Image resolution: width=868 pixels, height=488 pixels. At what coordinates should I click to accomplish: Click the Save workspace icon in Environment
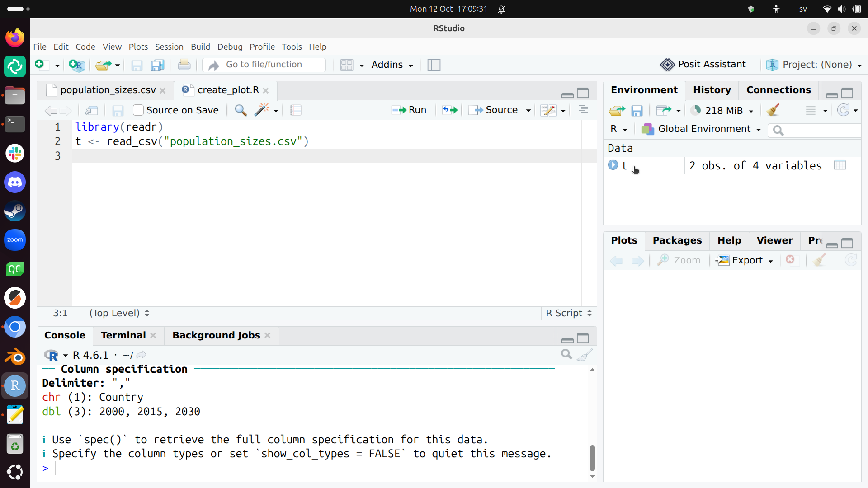tap(637, 110)
